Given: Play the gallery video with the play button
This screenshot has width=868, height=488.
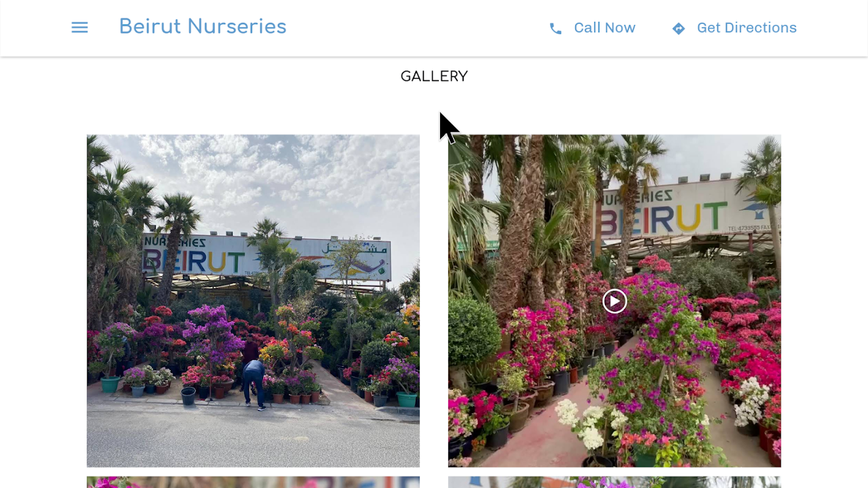Looking at the screenshot, I should click(x=615, y=301).
